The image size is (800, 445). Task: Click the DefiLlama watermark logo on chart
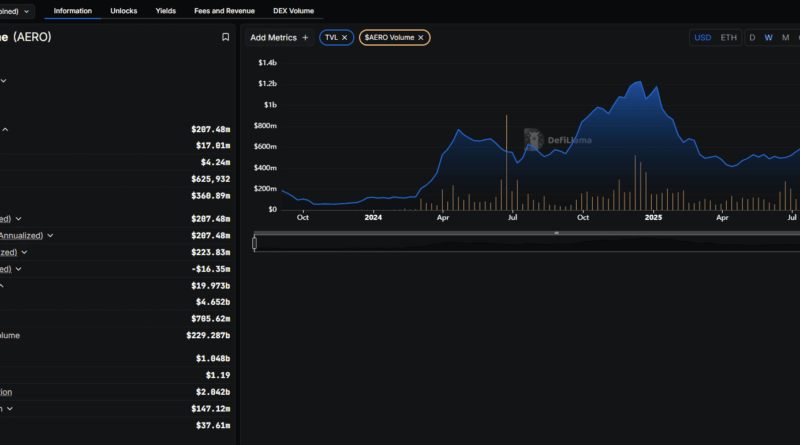(x=533, y=139)
